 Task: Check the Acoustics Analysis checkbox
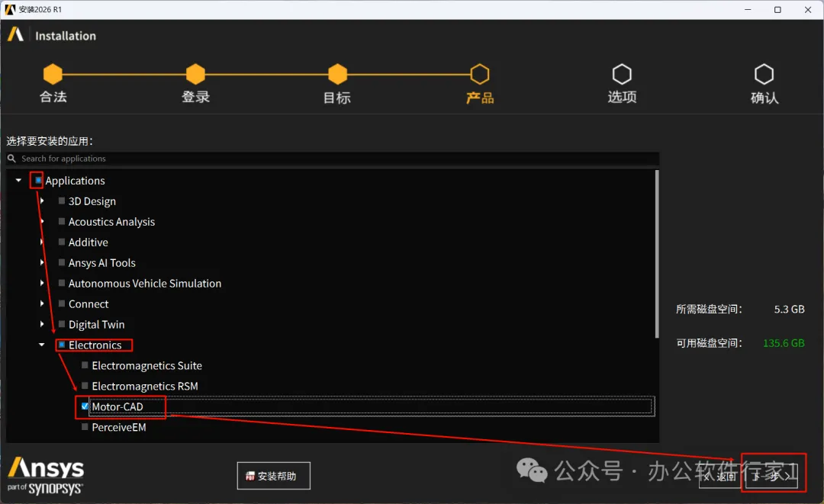coord(62,221)
